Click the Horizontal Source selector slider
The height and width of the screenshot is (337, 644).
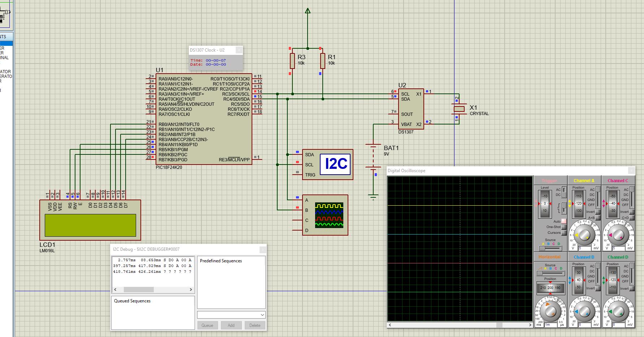tap(550, 273)
